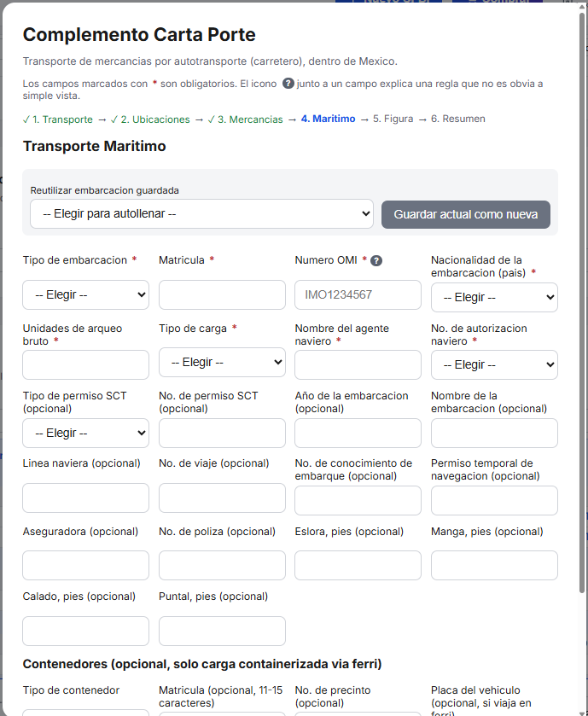Click No. de permiso SCT field
This screenshot has width=588, height=716.
[x=222, y=433]
